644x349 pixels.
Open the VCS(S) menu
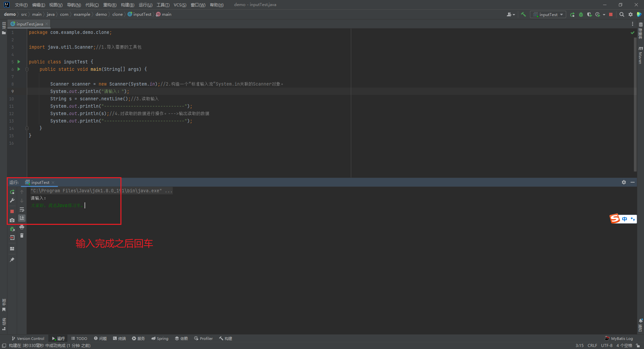[180, 5]
